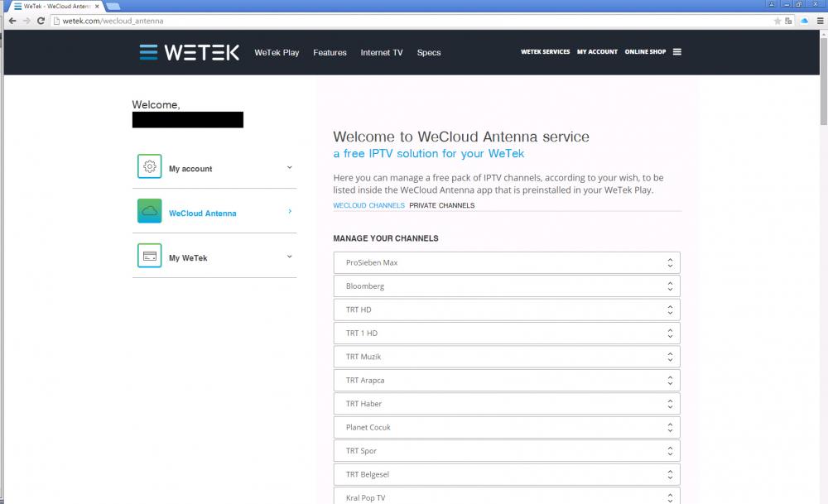The image size is (828, 504).
Task: Click the green WeCloud Antenna cloud icon
Action: 150,211
